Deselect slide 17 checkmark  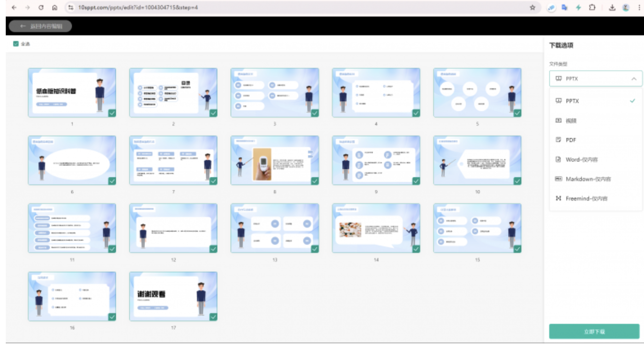point(213,317)
